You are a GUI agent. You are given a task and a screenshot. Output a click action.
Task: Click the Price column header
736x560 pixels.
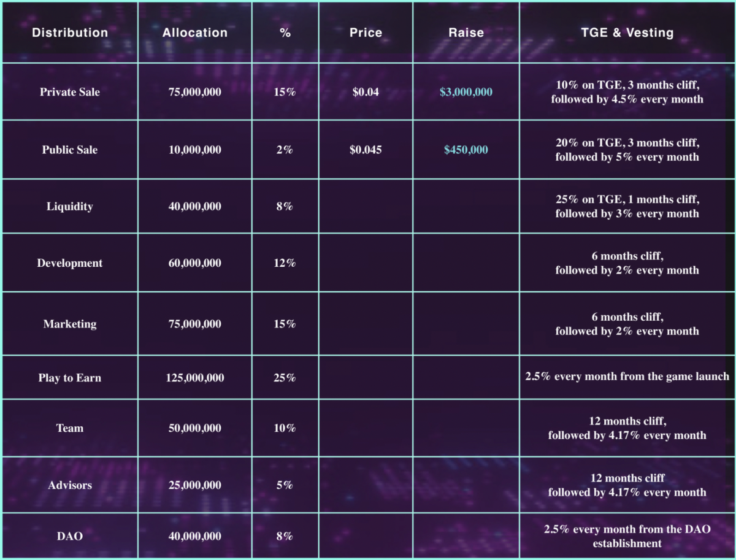pyautogui.click(x=366, y=33)
